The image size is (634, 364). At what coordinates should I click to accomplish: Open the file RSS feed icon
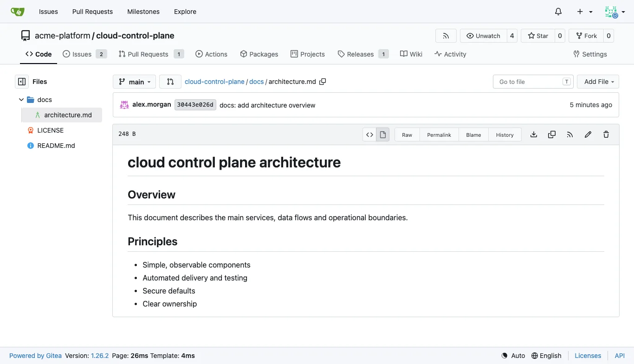(x=570, y=134)
